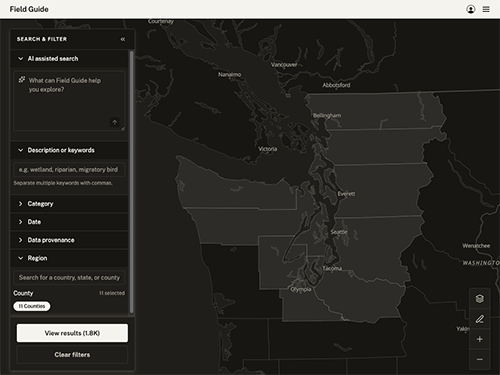Select the draw pencil tool
The height and width of the screenshot is (375, 500).
pos(480,319)
